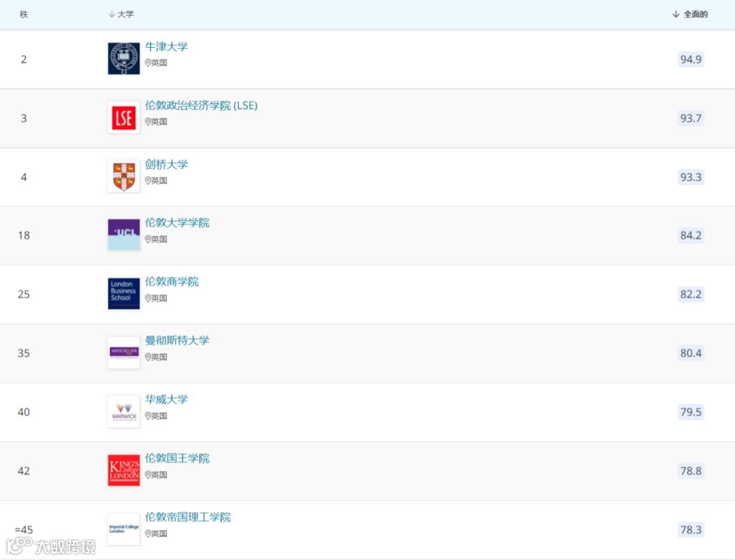The image size is (735, 560).
Task: Open 伦敦政治经济学院 (LSE) link
Action: [x=201, y=105]
